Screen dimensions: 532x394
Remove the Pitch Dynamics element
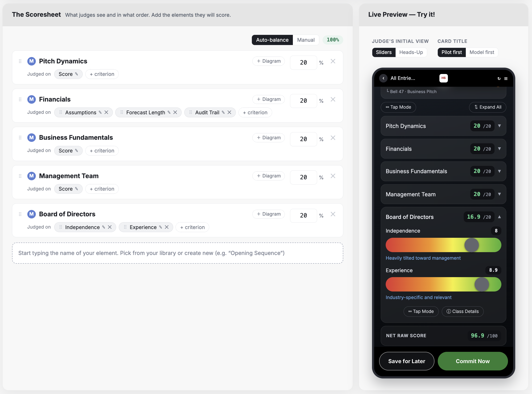pos(333,61)
